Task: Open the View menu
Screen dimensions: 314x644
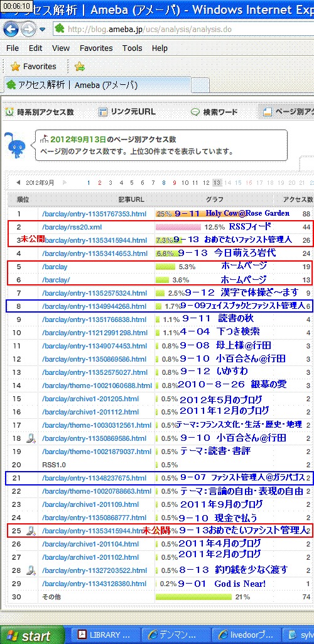Action: pos(61,48)
